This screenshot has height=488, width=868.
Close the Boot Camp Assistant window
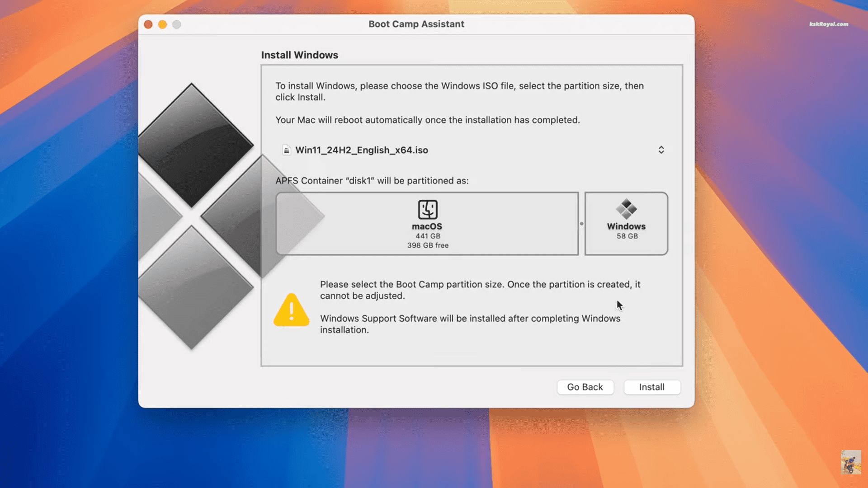coord(148,24)
